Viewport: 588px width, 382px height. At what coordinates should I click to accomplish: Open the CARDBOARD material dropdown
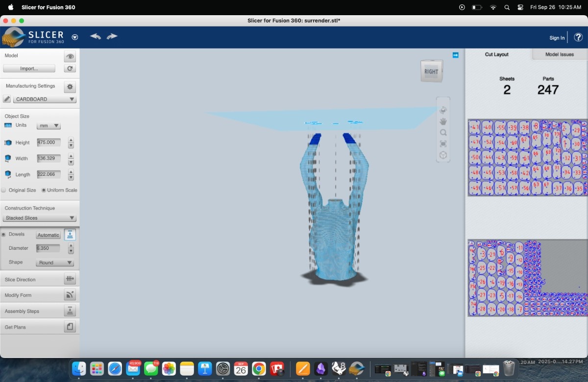point(45,99)
